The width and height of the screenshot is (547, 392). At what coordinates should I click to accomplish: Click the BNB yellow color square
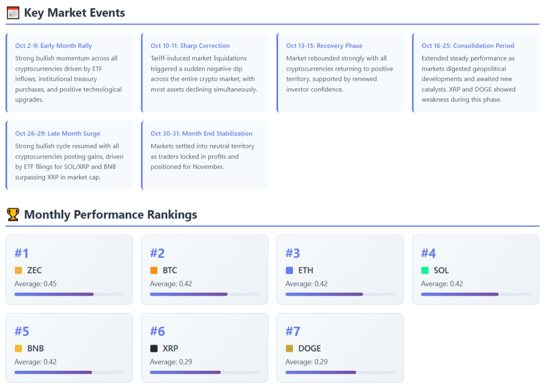[x=18, y=349]
